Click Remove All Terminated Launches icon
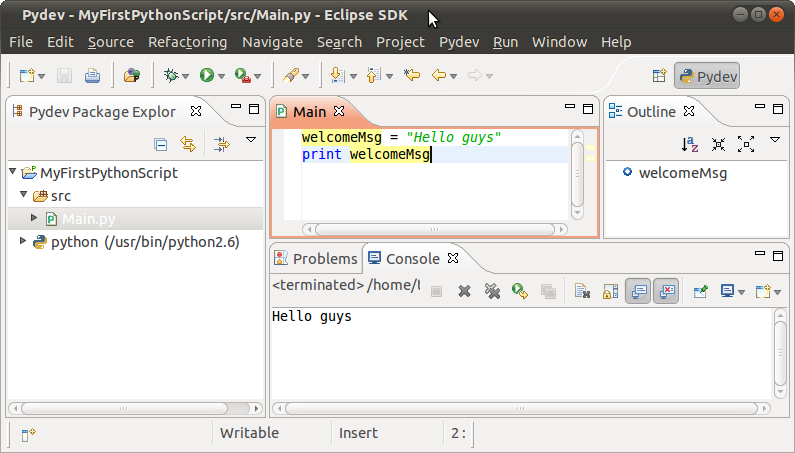 [x=492, y=291]
